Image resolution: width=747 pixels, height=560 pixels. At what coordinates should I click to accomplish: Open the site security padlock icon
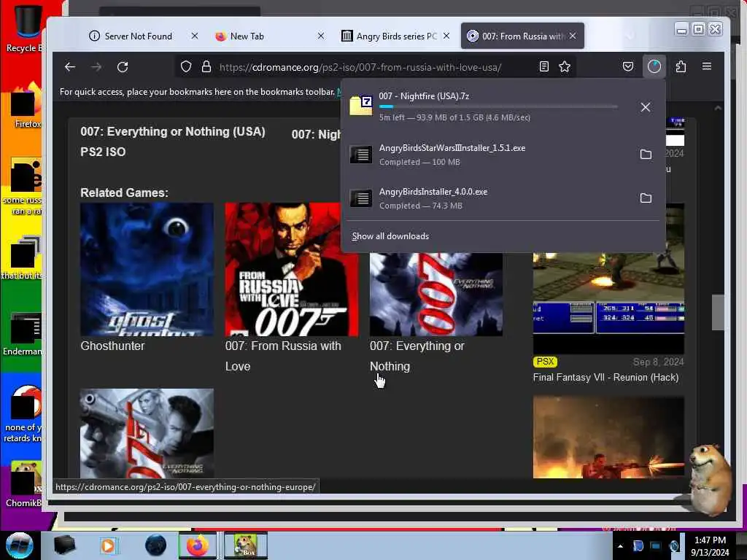pyautogui.click(x=206, y=67)
